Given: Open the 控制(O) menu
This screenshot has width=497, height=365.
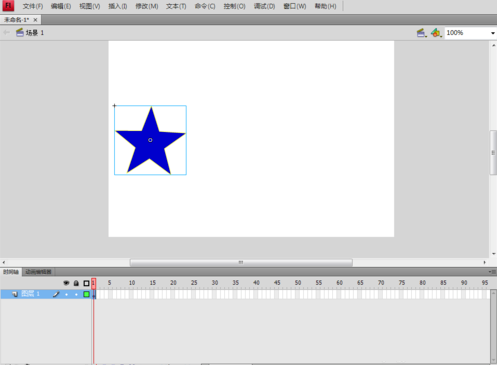Looking at the screenshot, I should (x=234, y=6).
